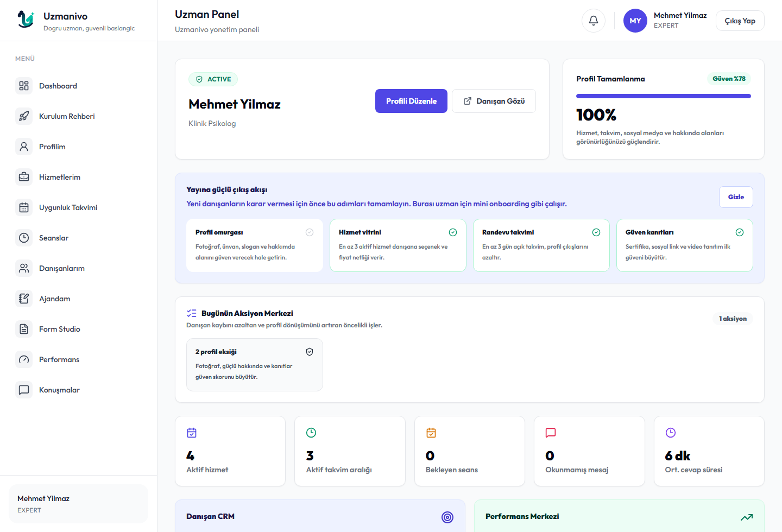The image size is (782, 532).
Task: Click Çıkış Yap to log out
Action: (740, 21)
